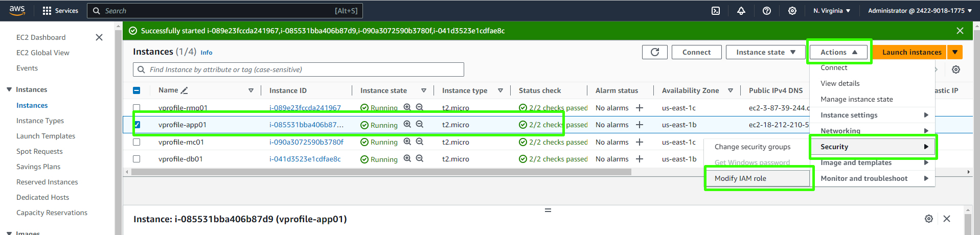Open detail panel settings gear

[929, 219]
